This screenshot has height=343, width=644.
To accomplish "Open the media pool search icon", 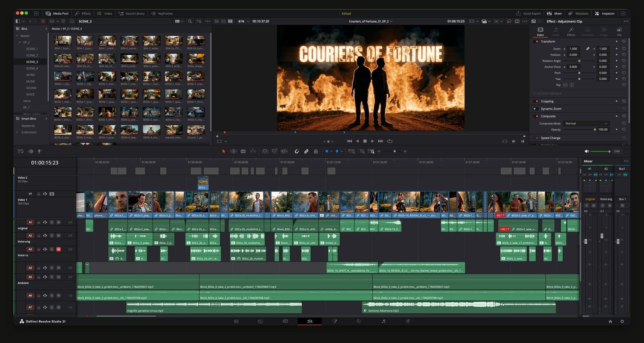I will [190, 21].
